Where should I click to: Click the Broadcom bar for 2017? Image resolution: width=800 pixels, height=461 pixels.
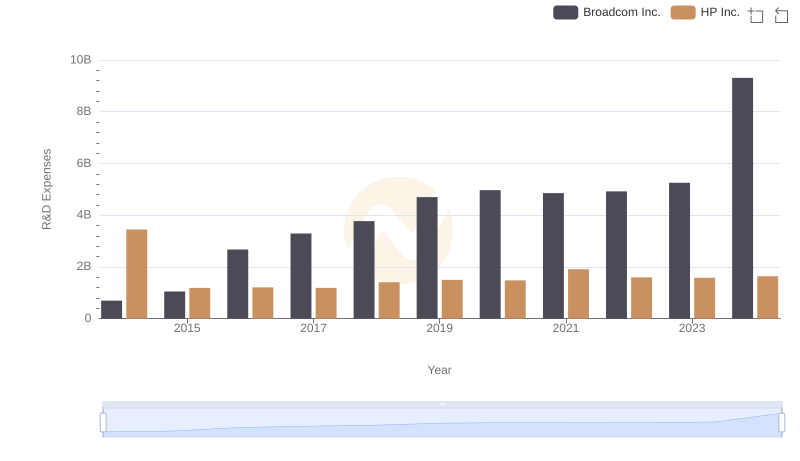pos(301,276)
